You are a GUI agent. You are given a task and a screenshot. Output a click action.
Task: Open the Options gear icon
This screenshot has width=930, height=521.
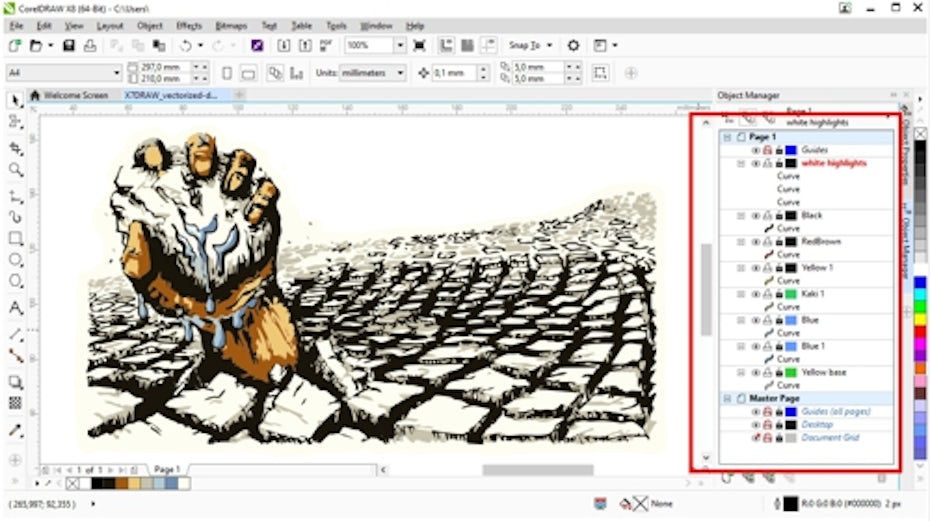click(x=573, y=46)
